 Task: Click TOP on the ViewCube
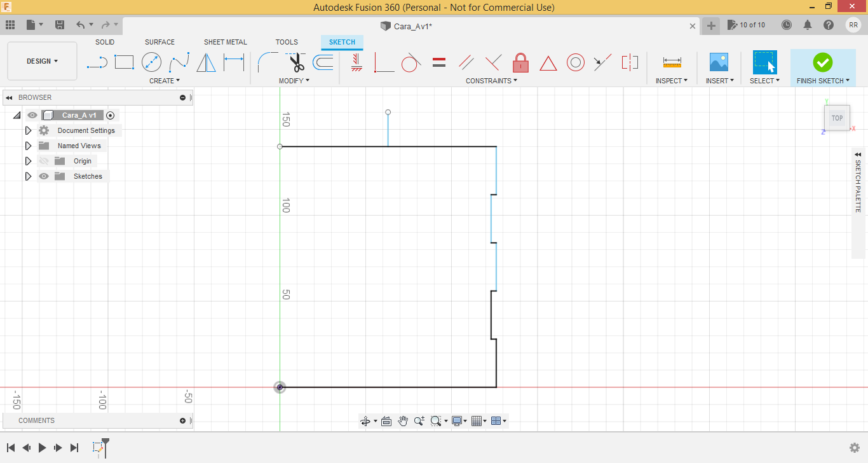pos(837,118)
